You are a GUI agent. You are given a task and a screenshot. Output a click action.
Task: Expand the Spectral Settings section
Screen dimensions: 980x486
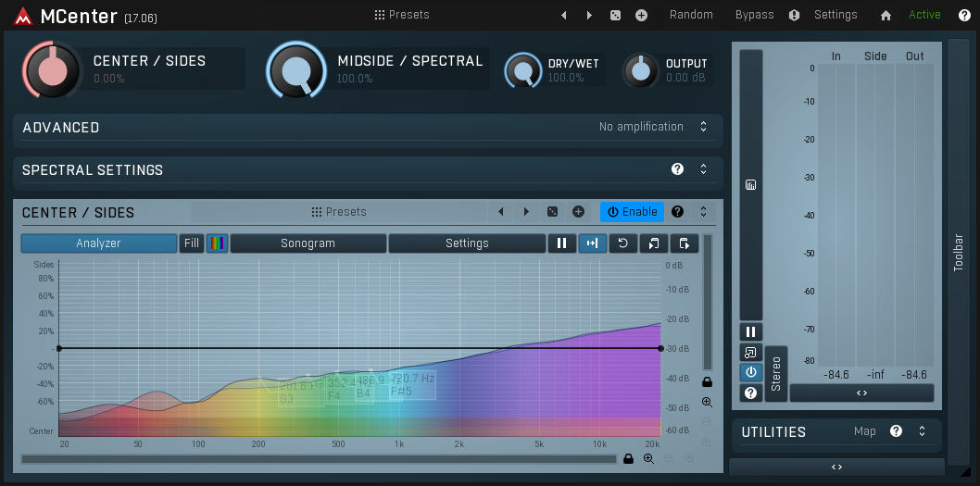[x=703, y=169]
